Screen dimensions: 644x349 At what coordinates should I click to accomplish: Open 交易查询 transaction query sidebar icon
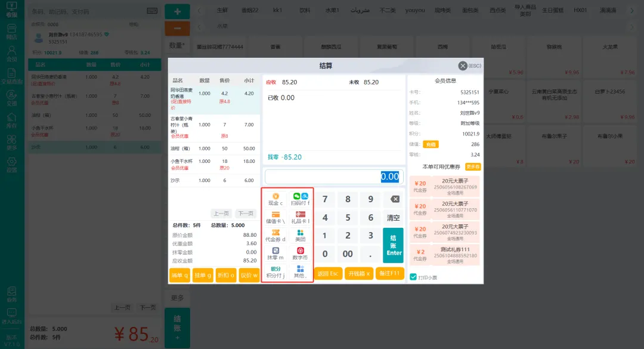tap(12, 76)
